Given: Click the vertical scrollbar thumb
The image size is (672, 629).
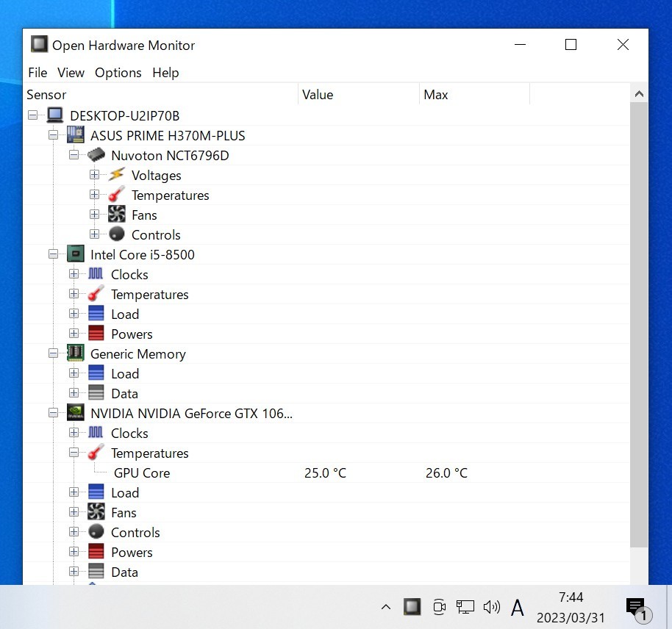Looking at the screenshot, I should tap(639, 324).
